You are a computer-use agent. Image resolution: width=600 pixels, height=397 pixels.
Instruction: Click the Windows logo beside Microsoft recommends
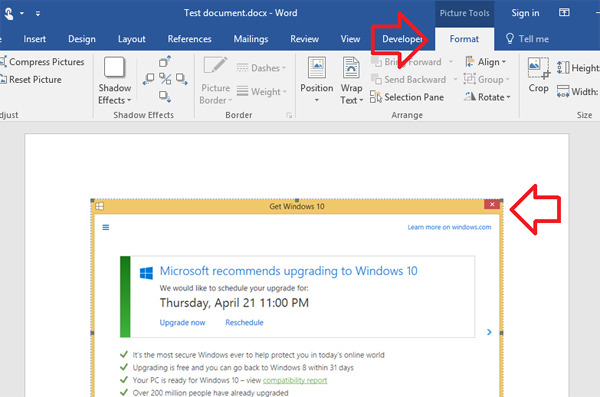146,273
